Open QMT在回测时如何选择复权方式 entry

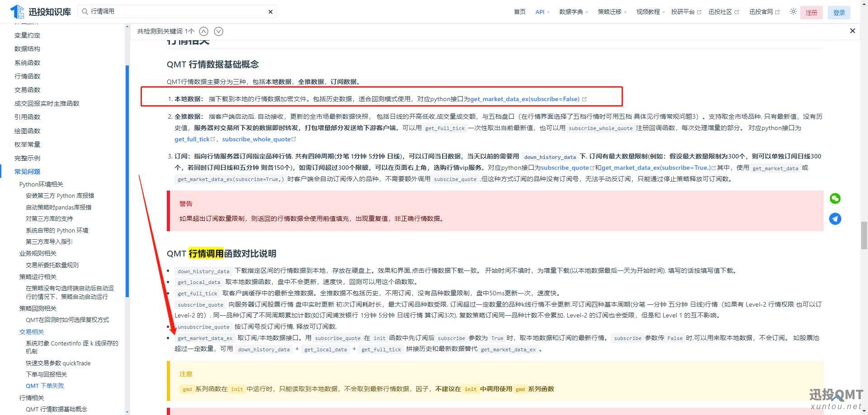(x=67, y=320)
